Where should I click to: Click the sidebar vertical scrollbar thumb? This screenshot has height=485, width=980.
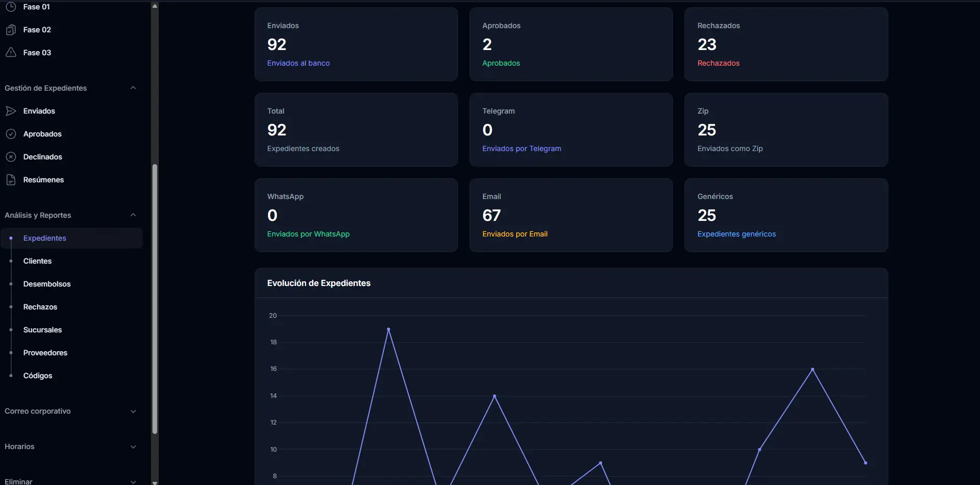pyautogui.click(x=155, y=299)
